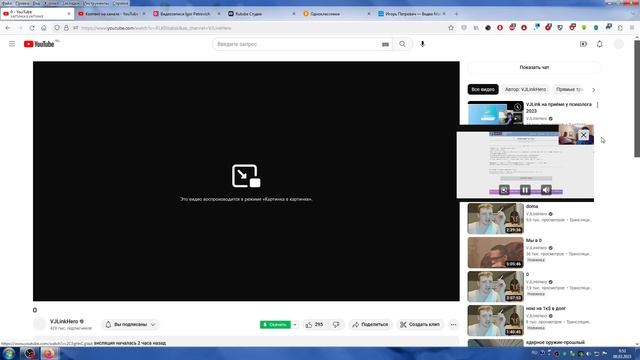Add psychologist video to Watch later
The image size is (640, 360).
pyautogui.click(x=518, y=107)
